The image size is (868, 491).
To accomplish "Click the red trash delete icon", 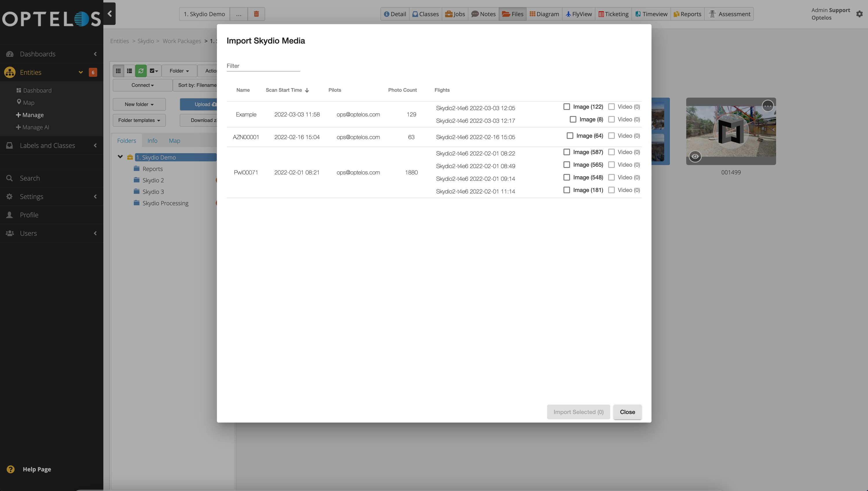I will tap(256, 14).
